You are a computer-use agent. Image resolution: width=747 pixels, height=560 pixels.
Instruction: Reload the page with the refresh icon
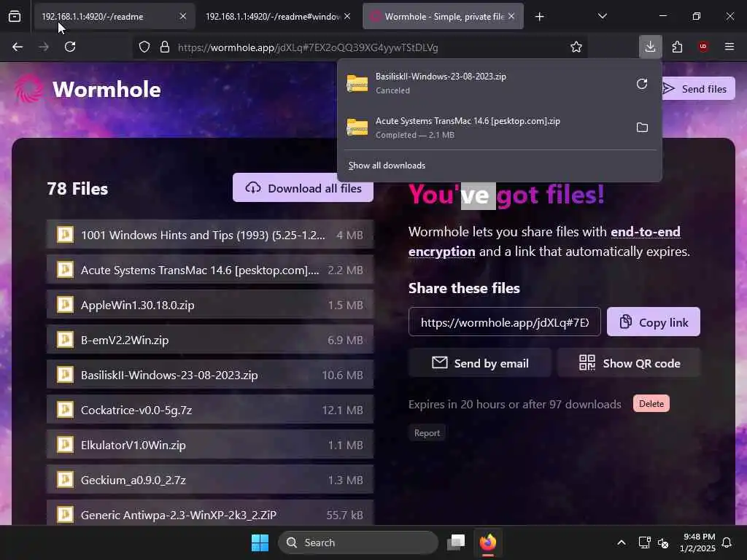click(70, 47)
